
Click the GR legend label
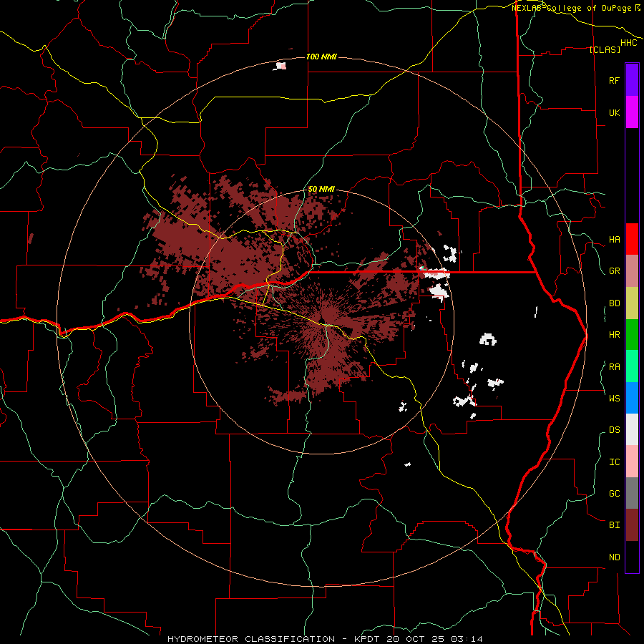point(614,271)
